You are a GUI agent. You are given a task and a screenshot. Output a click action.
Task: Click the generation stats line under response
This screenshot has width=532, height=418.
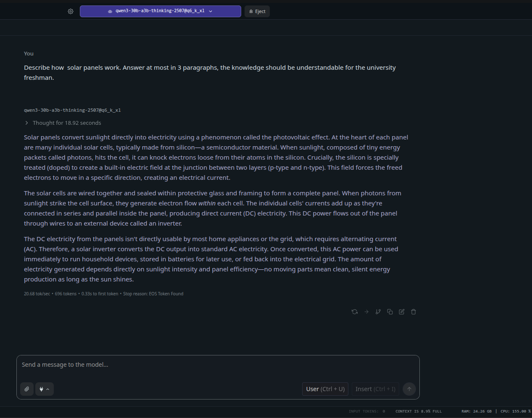coord(103,294)
